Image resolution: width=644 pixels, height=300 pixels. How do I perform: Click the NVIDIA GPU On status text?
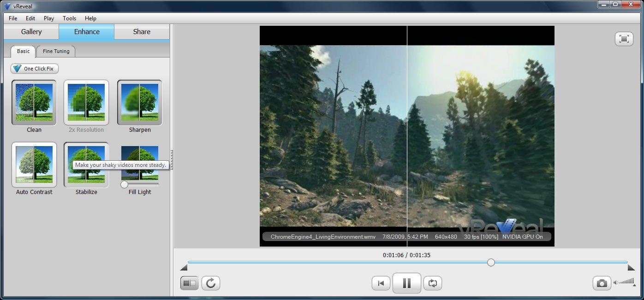(x=523, y=236)
